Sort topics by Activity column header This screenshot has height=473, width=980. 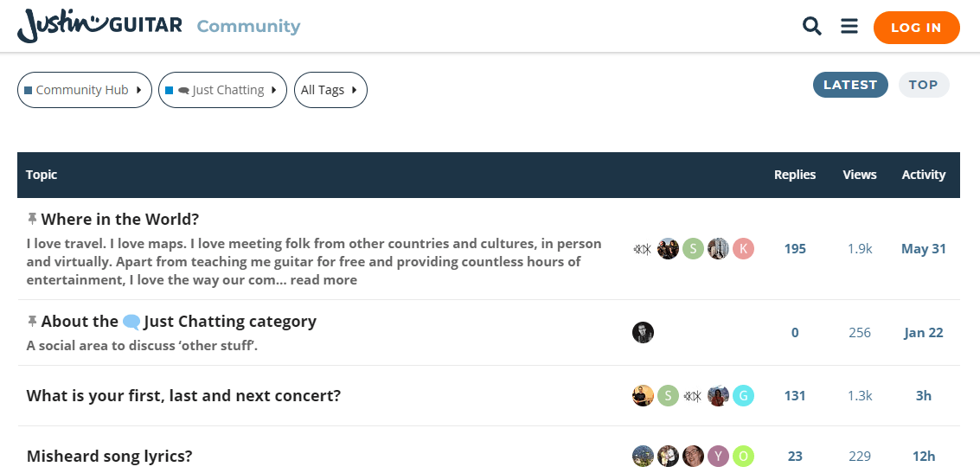(924, 175)
